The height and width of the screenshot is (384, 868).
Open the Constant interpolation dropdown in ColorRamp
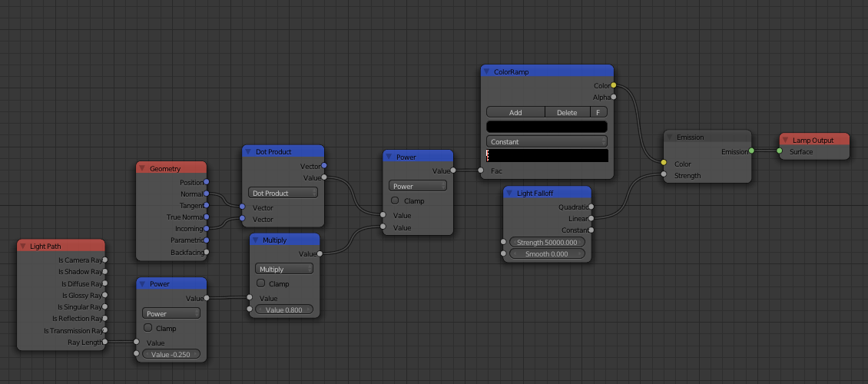(546, 141)
